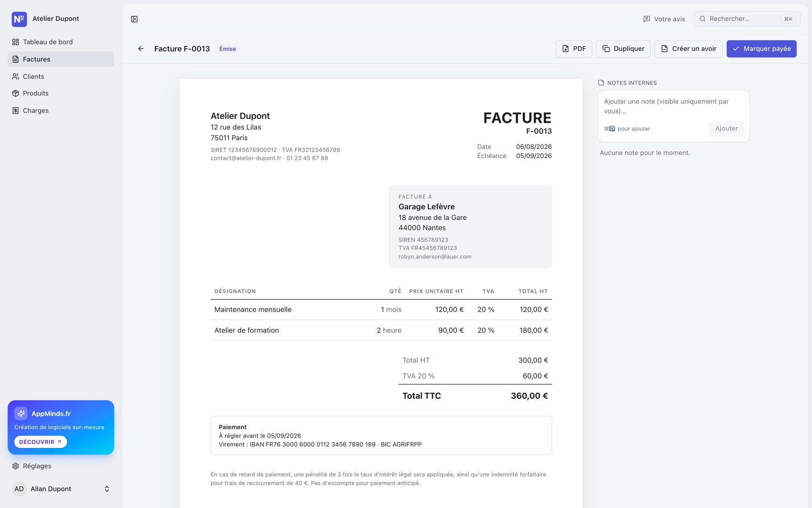812x508 pixels.
Task: Click the Réglages gear icon
Action: pos(16,466)
